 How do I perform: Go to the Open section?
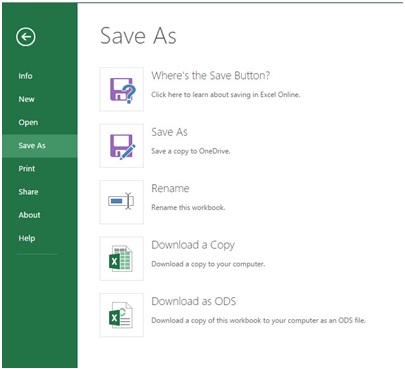[x=28, y=123]
